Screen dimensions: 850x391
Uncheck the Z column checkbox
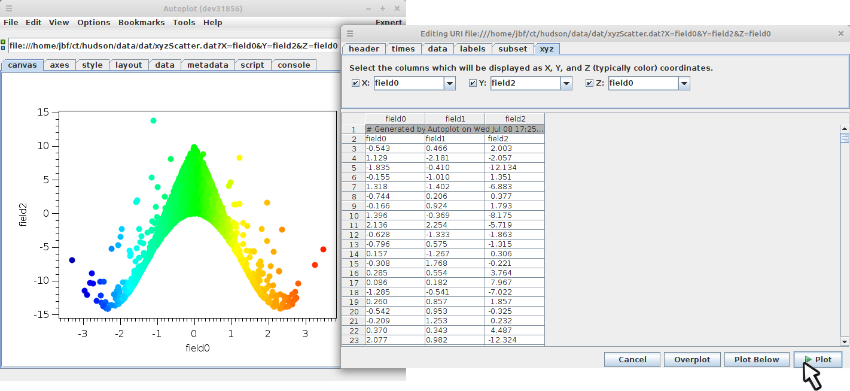click(x=590, y=84)
